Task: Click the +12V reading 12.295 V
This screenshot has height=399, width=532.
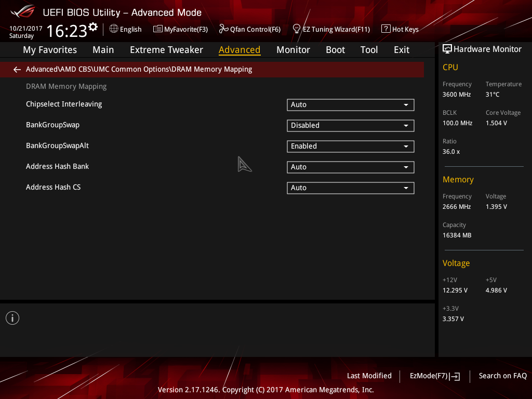Action: pyautogui.click(x=455, y=290)
